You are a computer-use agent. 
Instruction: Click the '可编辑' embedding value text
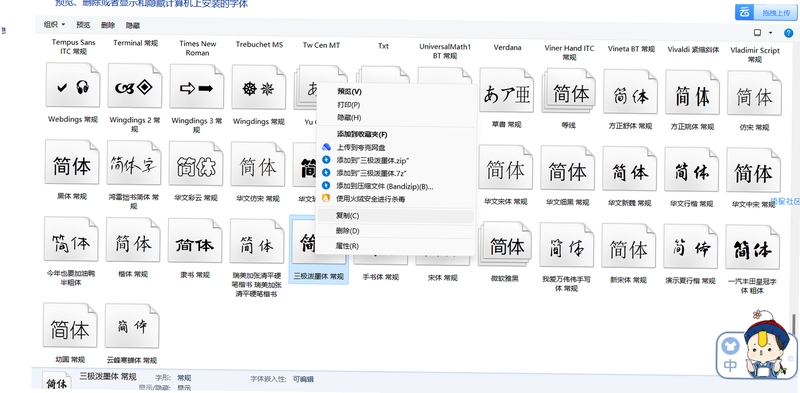point(303,379)
